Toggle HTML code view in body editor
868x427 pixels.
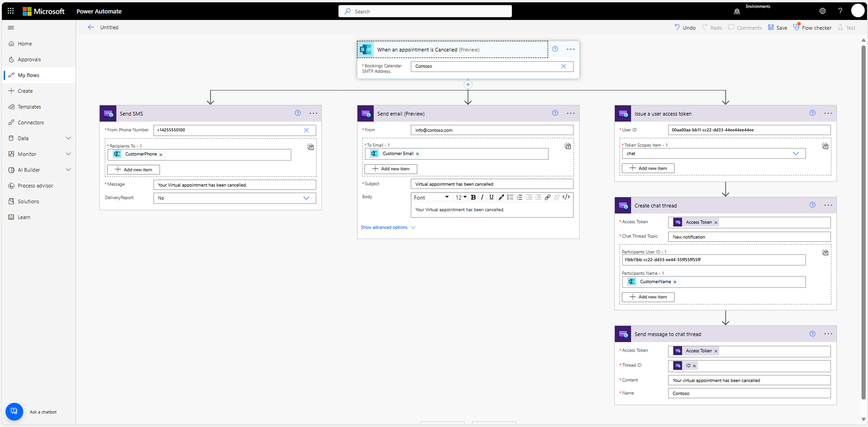point(566,197)
